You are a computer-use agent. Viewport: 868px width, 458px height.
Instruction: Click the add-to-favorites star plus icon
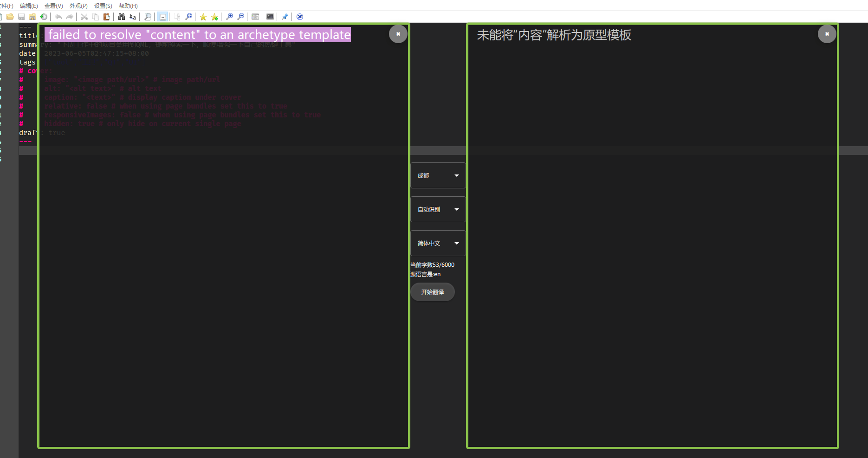click(214, 17)
